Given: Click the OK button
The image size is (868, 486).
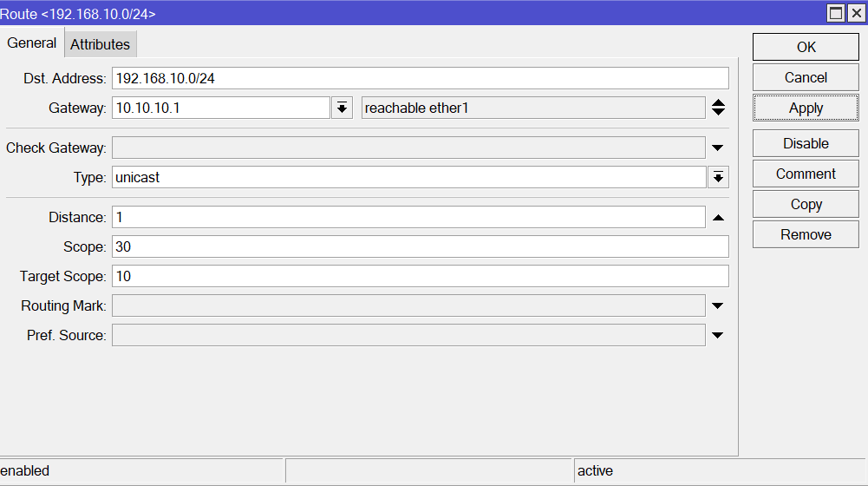Looking at the screenshot, I should point(806,47).
